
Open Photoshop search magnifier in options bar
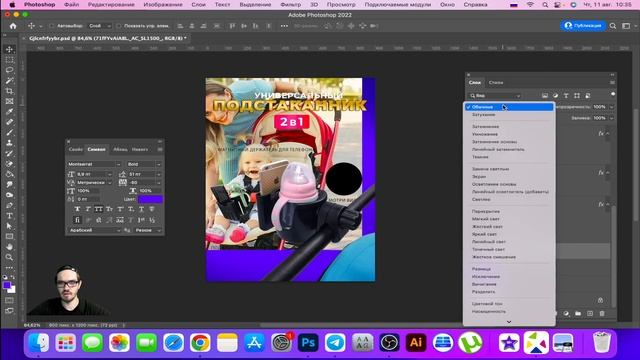(x=613, y=26)
